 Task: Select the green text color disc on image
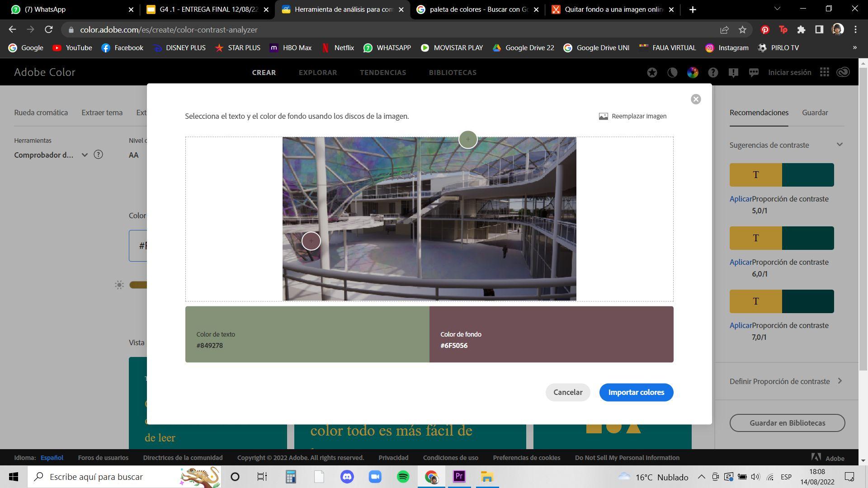tap(468, 139)
